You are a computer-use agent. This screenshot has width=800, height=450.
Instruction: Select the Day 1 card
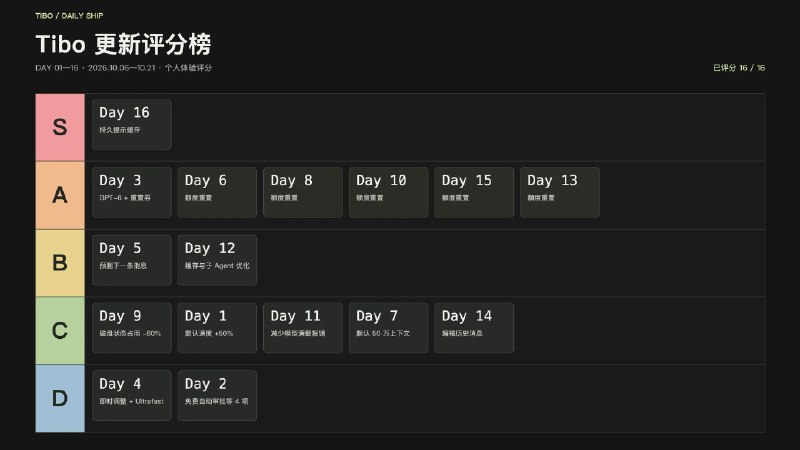pyautogui.click(x=217, y=328)
